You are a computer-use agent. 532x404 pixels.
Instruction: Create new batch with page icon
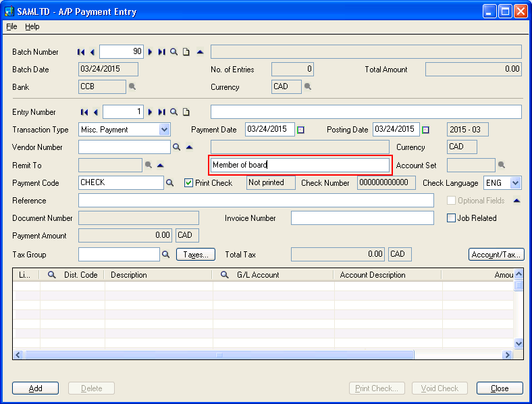coord(186,52)
